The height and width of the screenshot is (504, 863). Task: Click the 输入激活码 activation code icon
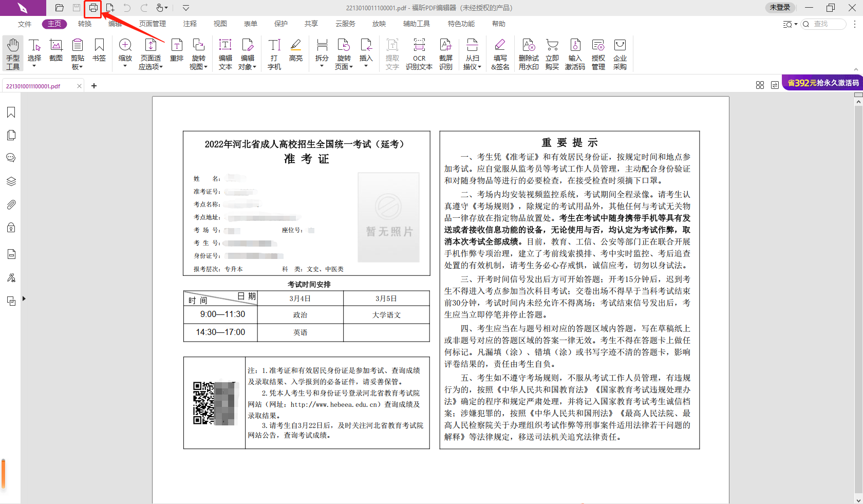(x=575, y=53)
